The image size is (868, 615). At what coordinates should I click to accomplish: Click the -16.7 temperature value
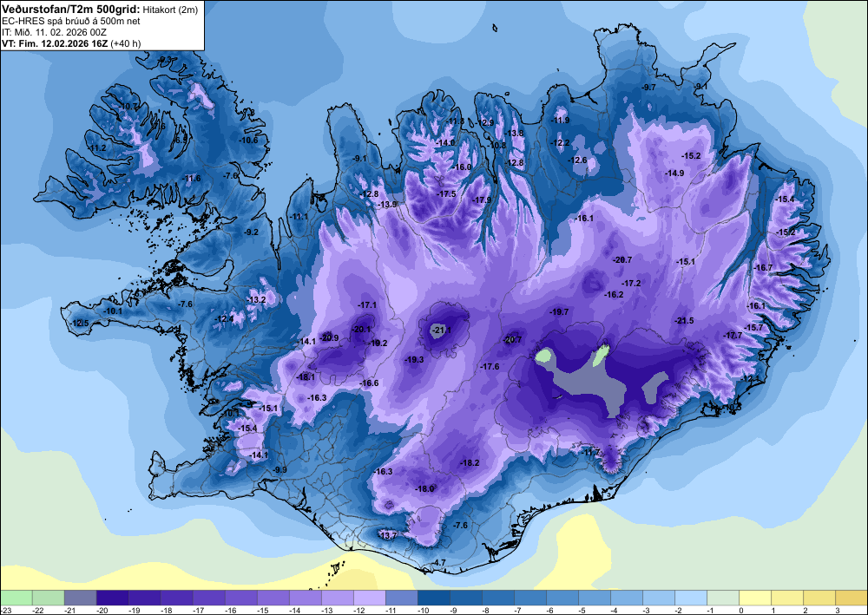coord(763,268)
